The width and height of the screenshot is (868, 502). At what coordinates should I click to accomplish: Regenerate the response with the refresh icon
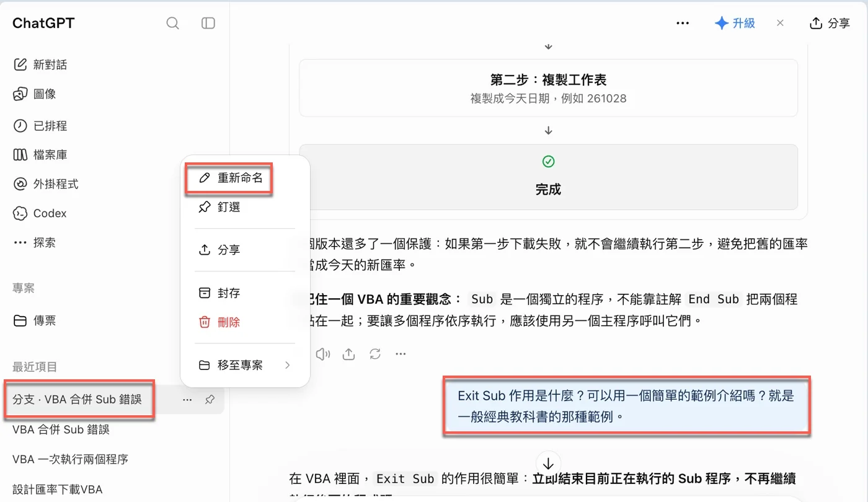pos(374,354)
